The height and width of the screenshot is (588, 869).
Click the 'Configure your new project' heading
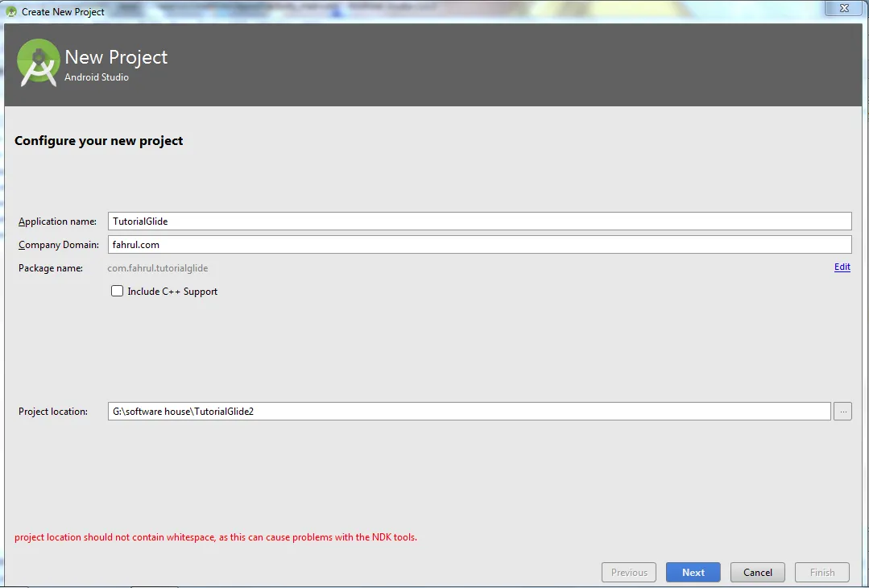(x=98, y=141)
